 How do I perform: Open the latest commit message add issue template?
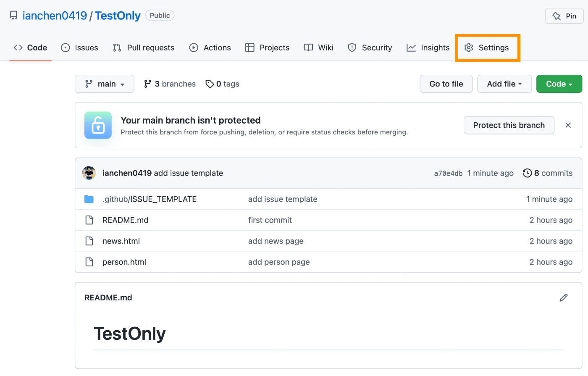189,173
